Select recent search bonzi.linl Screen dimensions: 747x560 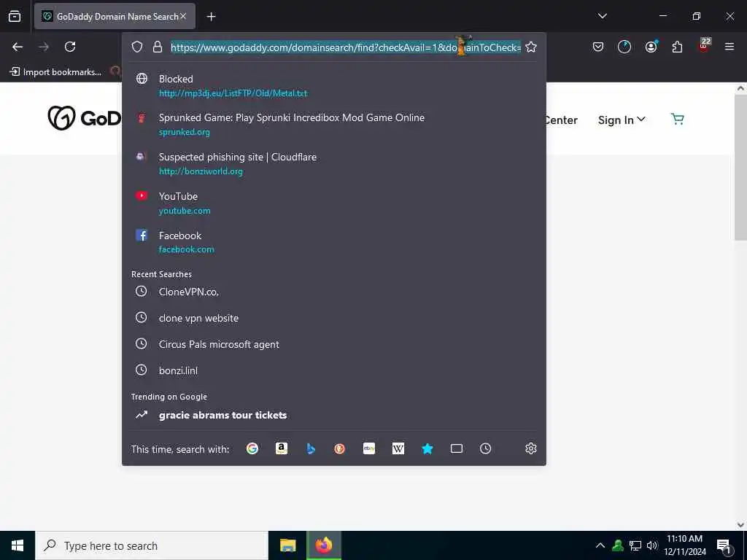(333, 370)
